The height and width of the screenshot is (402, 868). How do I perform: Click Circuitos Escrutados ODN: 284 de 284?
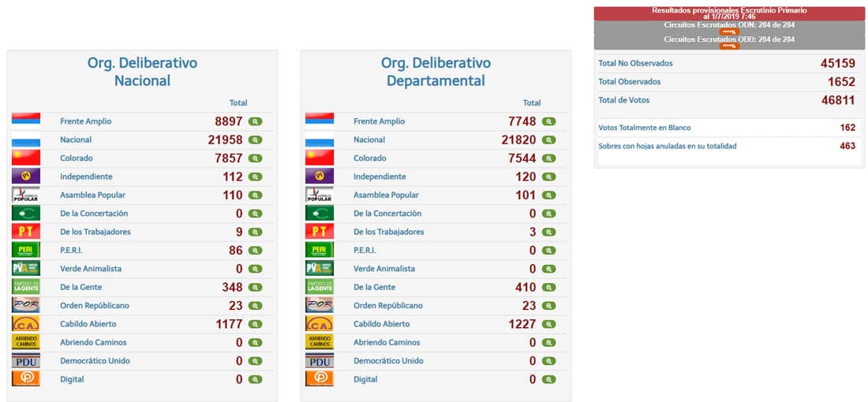click(x=729, y=25)
